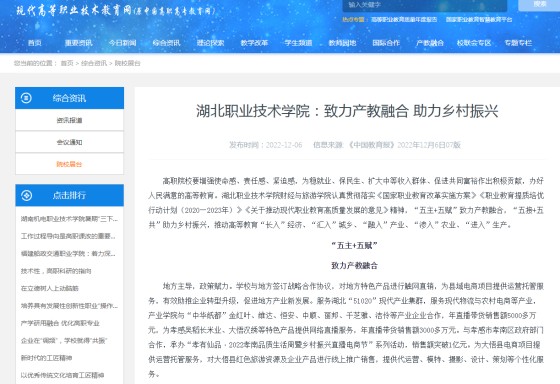This screenshot has height=384, width=560.
Task: Open ranked article 在立德树人上动脑筋
Action: [50, 288]
